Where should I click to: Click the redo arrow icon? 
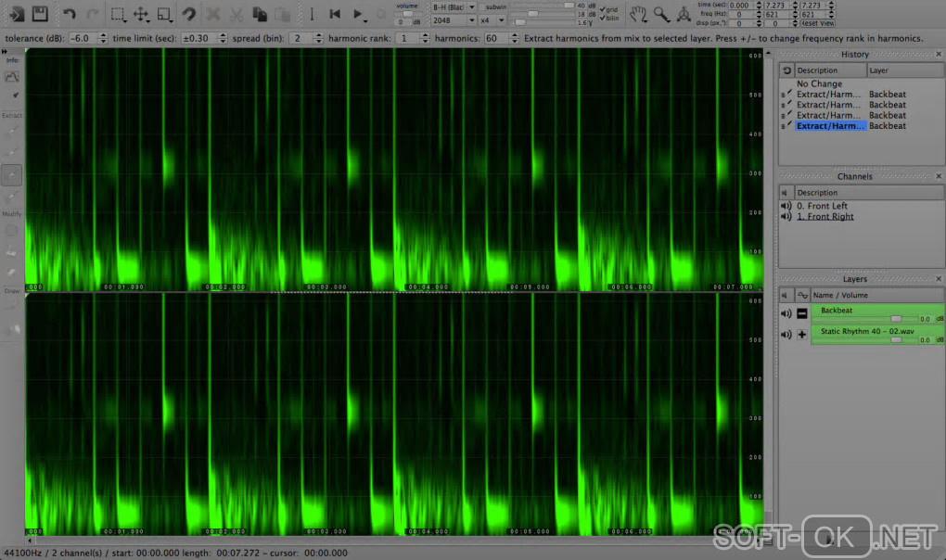pos(93,14)
